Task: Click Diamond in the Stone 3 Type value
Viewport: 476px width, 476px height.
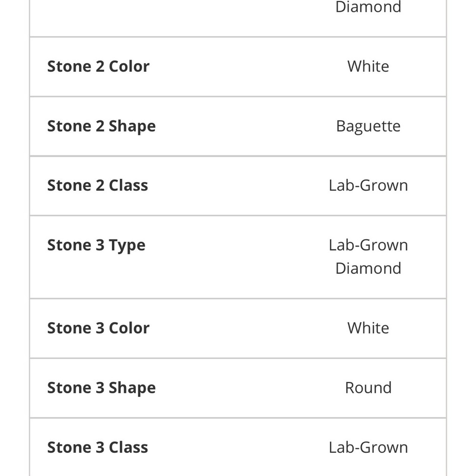Action: [x=368, y=268]
